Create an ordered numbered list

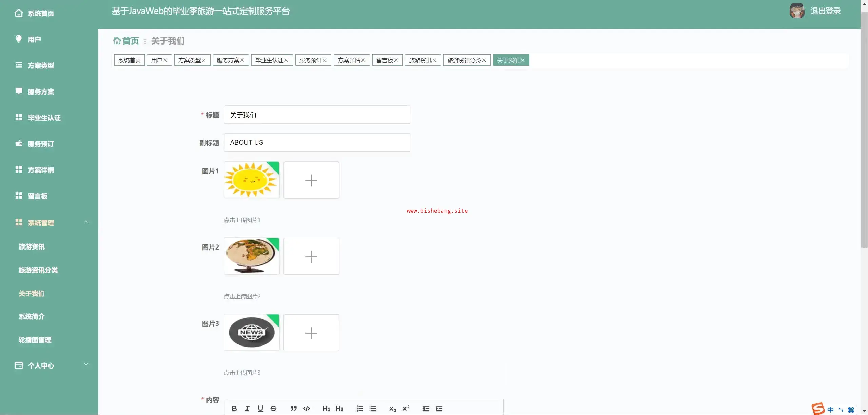[x=360, y=408]
